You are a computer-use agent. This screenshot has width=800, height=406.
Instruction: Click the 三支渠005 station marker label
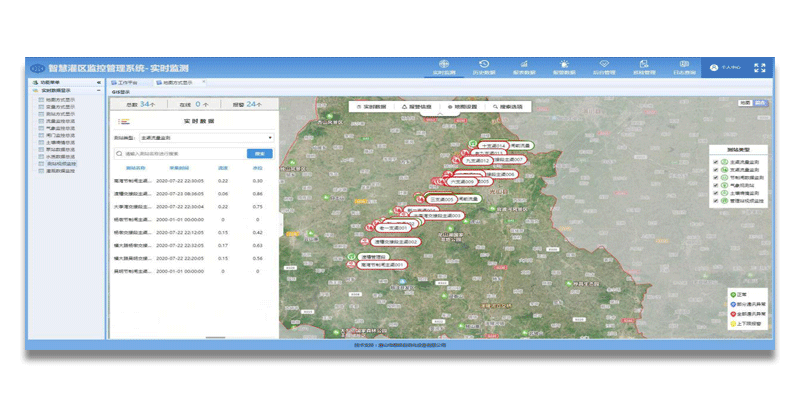(x=441, y=200)
